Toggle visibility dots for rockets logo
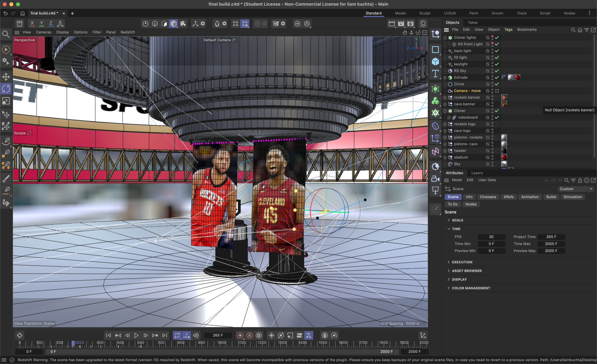The height and width of the screenshot is (364, 597). pos(492,124)
